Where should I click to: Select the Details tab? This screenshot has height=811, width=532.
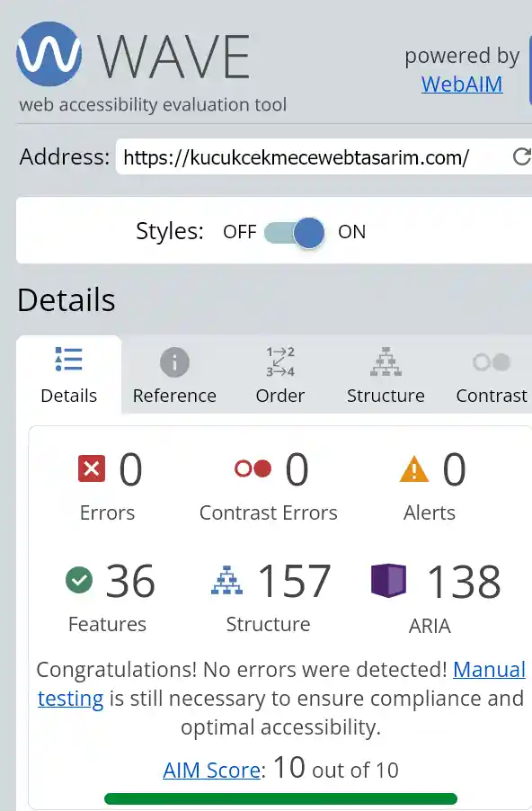[69, 375]
